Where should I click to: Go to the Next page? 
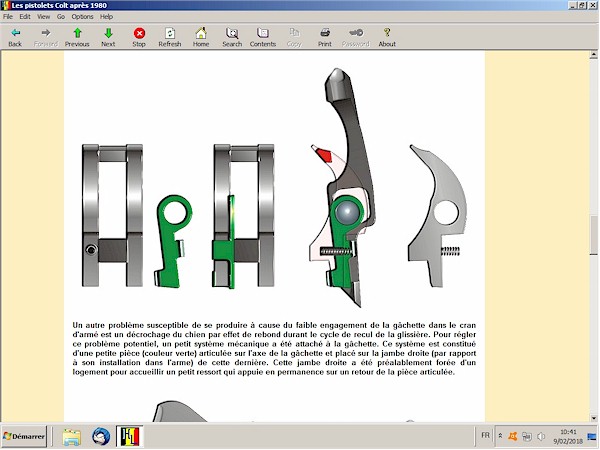point(108,37)
